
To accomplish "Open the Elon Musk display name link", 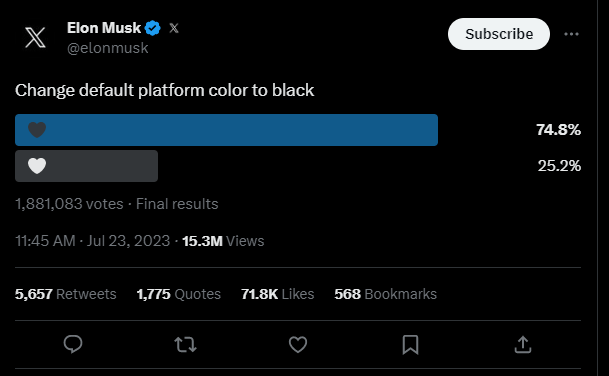I will [x=104, y=28].
